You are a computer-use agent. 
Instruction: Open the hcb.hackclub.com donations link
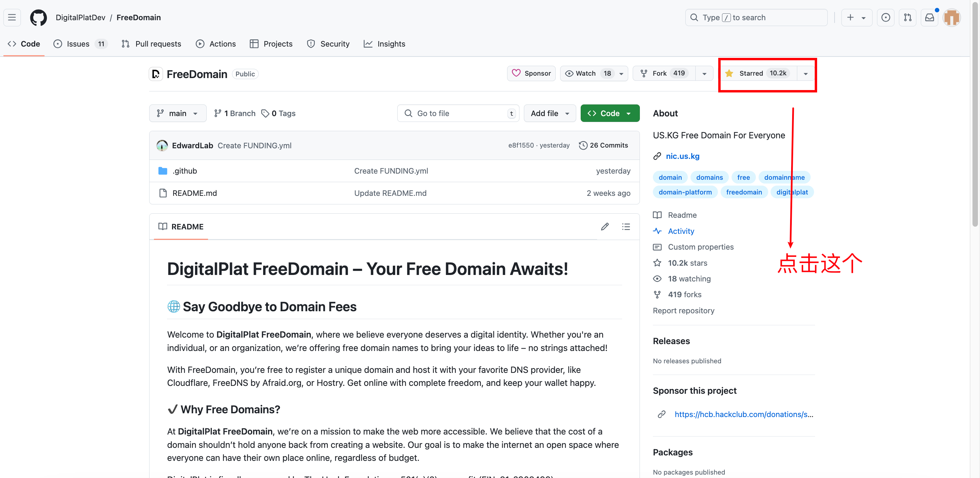[x=744, y=414]
